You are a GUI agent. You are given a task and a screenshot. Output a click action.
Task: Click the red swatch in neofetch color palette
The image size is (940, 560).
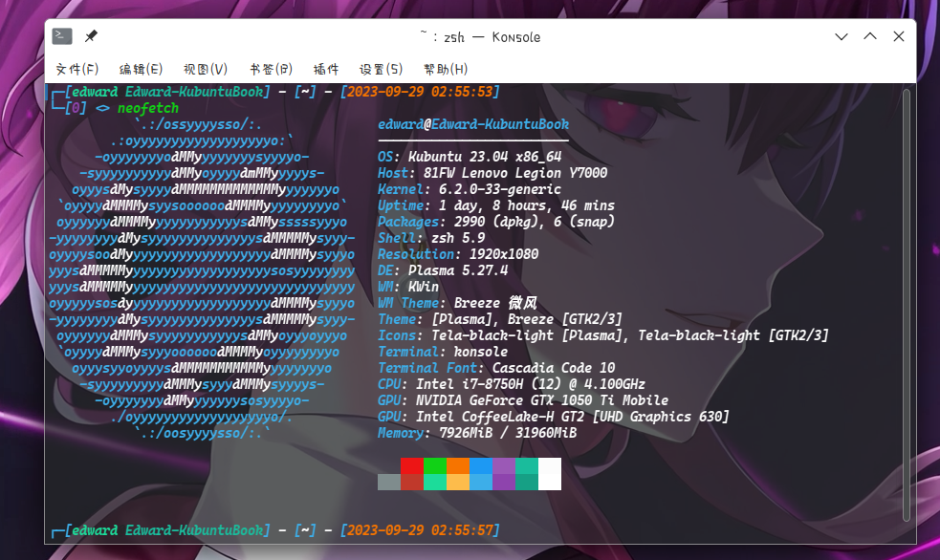[x=411, y=475]
